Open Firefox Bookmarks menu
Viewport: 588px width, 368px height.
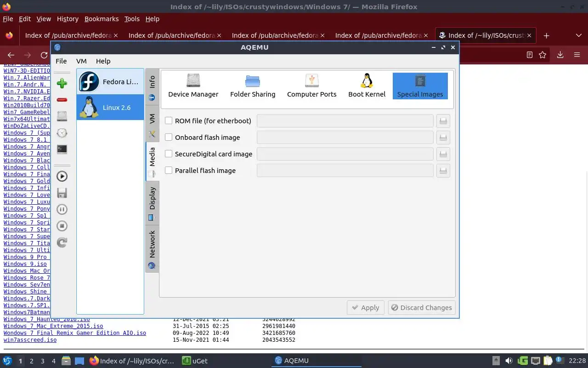coord(102,19)
